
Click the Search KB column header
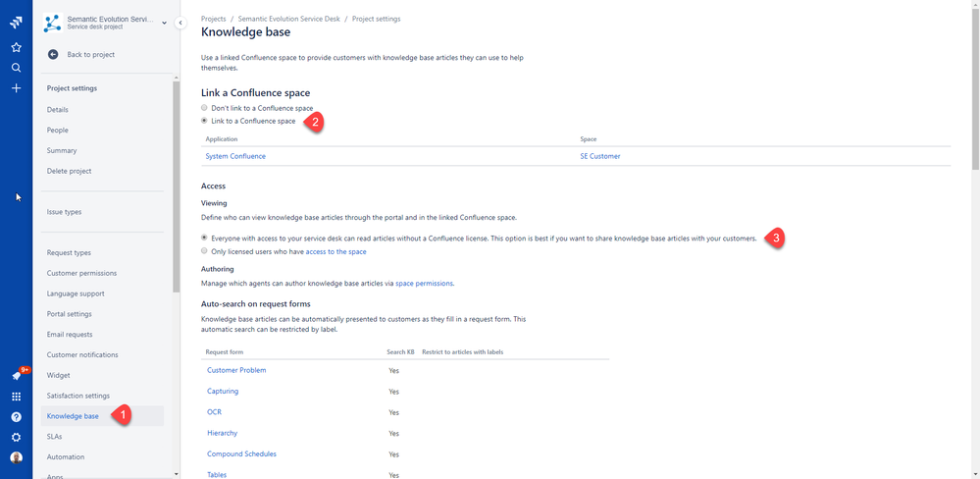coord(400,352)
